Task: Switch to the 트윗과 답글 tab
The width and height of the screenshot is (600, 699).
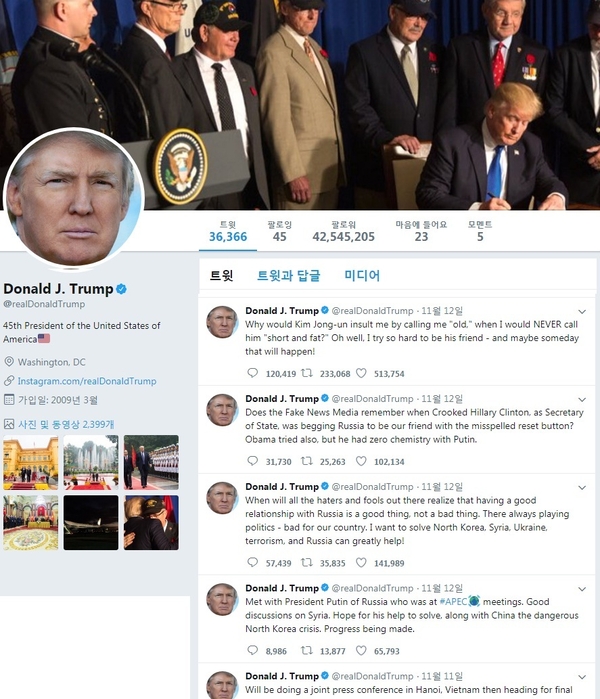Action: coord(288,275)
